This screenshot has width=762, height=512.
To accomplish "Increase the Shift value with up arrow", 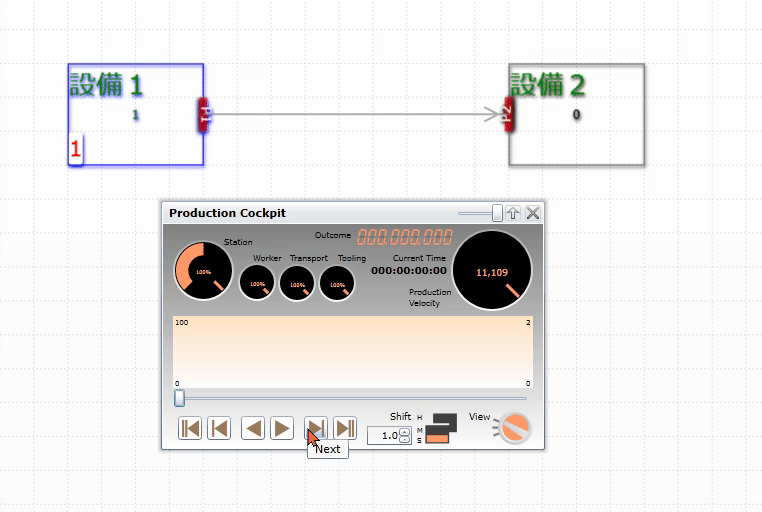I will pos(404,432).
